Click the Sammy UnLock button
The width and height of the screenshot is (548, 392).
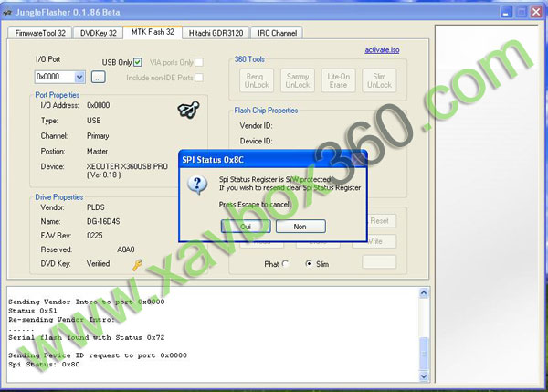click(x=298, y=80)
